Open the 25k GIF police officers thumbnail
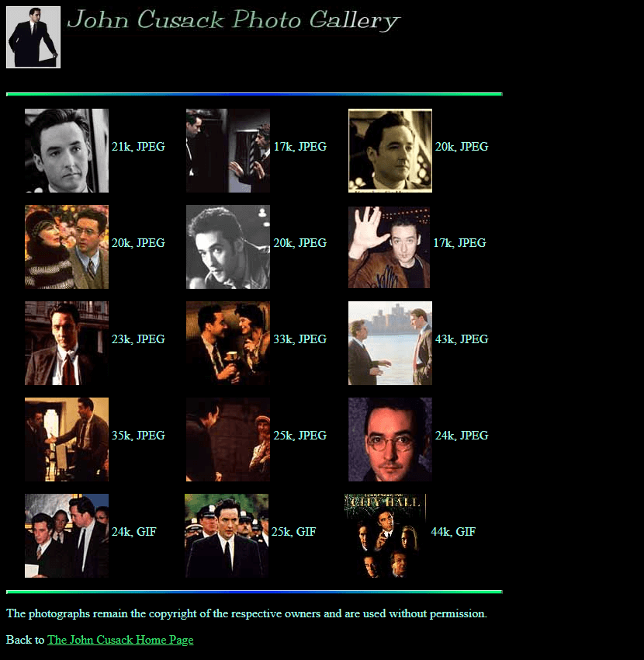The width and height of the screenshot is (644, 660). (x=227, y=536)
